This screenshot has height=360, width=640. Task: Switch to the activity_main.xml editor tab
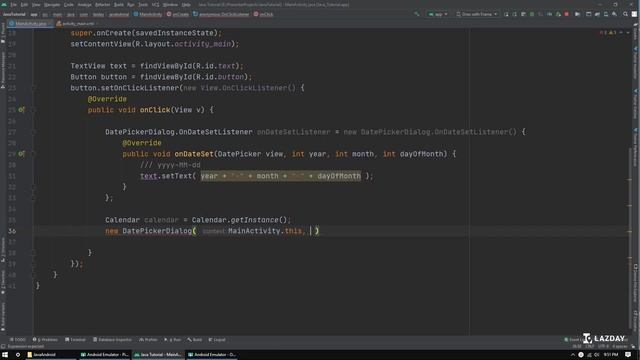[x=77, y=24]
